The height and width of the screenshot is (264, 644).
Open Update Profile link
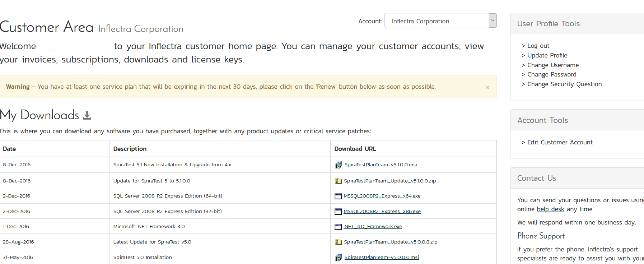coord(547,55)
